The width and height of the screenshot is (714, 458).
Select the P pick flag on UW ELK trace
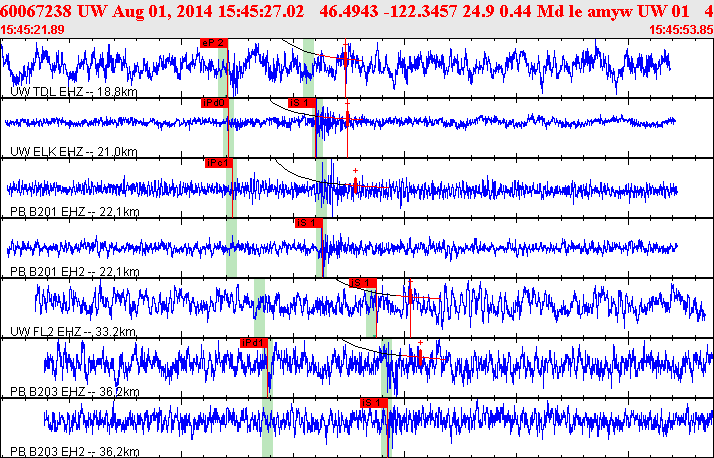tap(214, 103)
